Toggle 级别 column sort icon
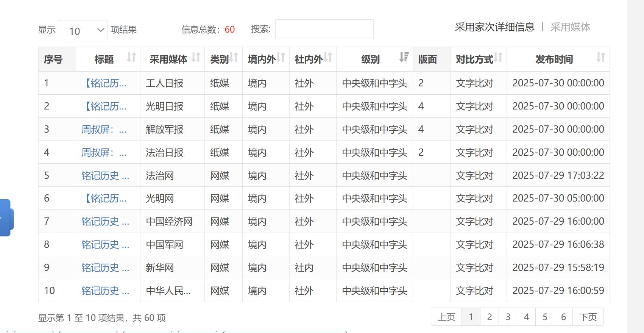644x333 pixels. [404, 58]
